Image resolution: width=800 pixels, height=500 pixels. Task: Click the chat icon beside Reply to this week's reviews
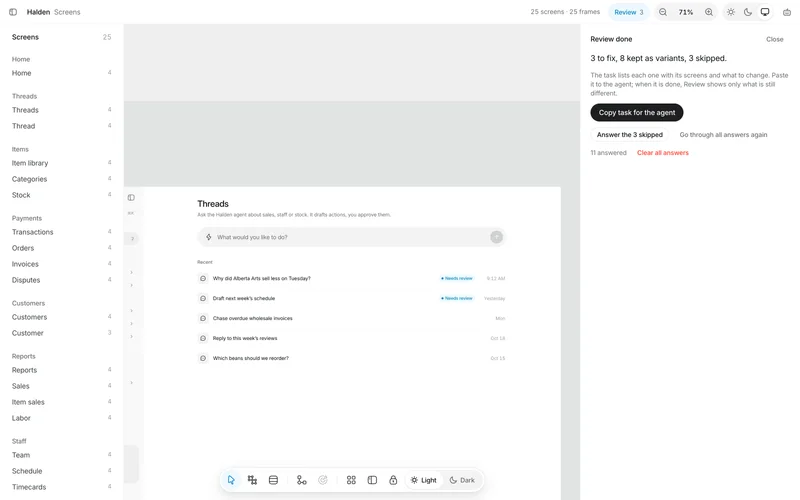[203, 338]
